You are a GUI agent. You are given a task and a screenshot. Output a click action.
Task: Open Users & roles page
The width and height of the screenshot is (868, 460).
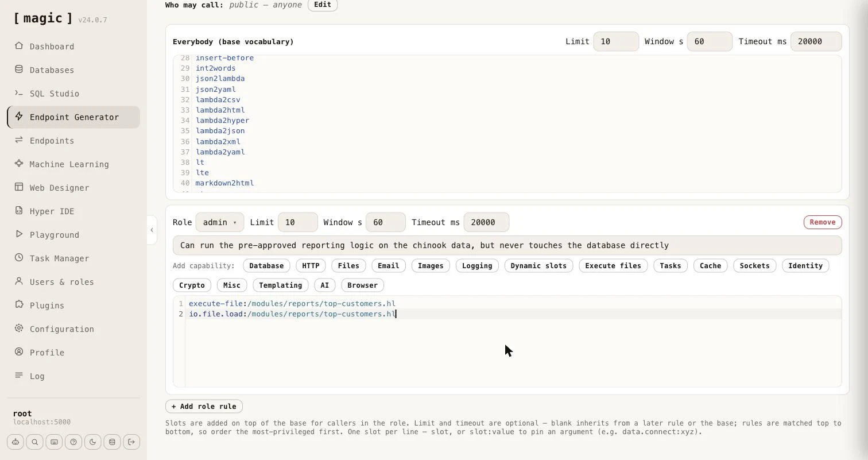click(73, 282)
